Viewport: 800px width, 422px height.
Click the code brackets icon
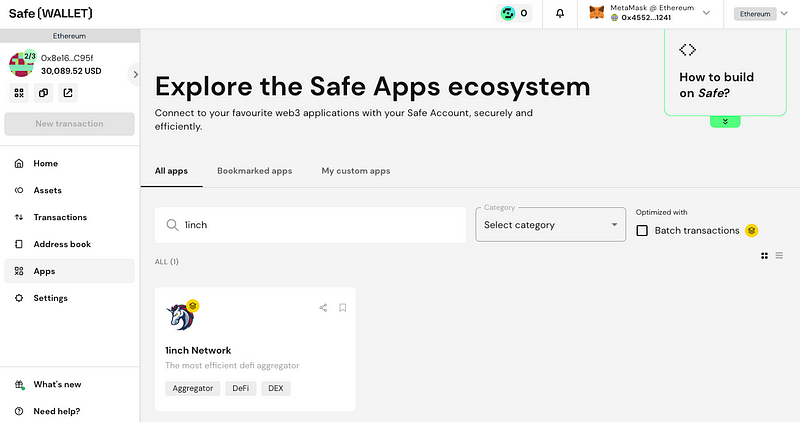click(687, 49)
